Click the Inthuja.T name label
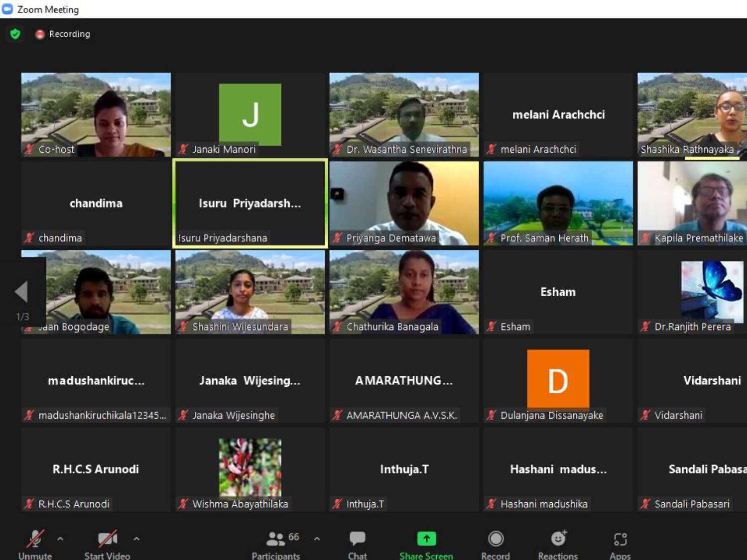This screenshot has height=560, width=747. click(365, 504)
